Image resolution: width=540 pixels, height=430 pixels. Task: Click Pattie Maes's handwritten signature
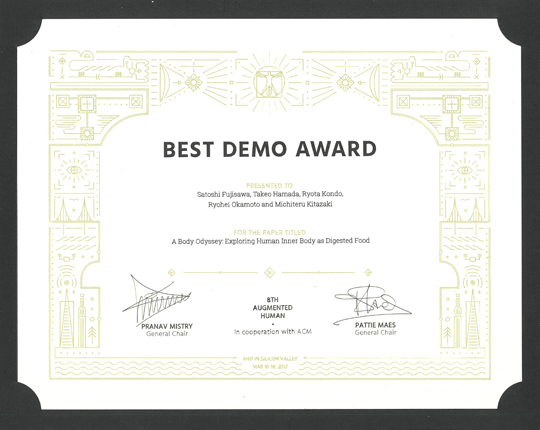372,304
